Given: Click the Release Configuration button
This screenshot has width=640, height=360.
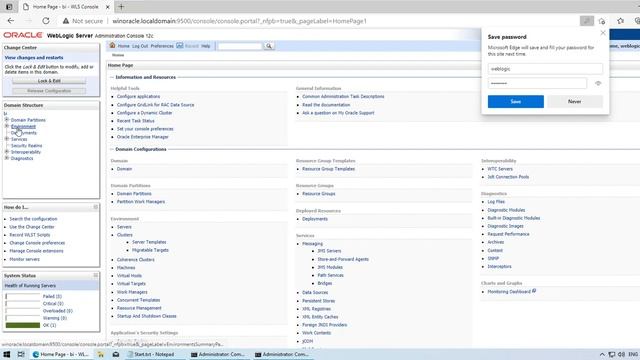Looking at the screenshot, I should coord(49,91).
